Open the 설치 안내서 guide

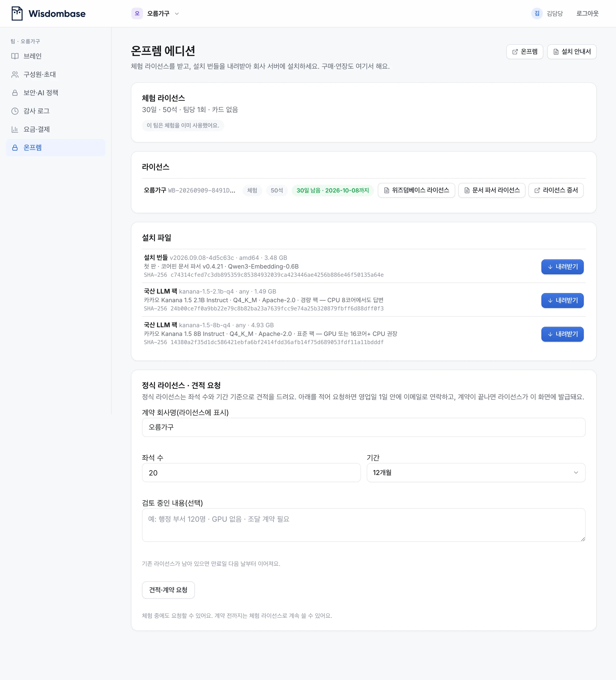pyautogui.click(x=572, y=51)
